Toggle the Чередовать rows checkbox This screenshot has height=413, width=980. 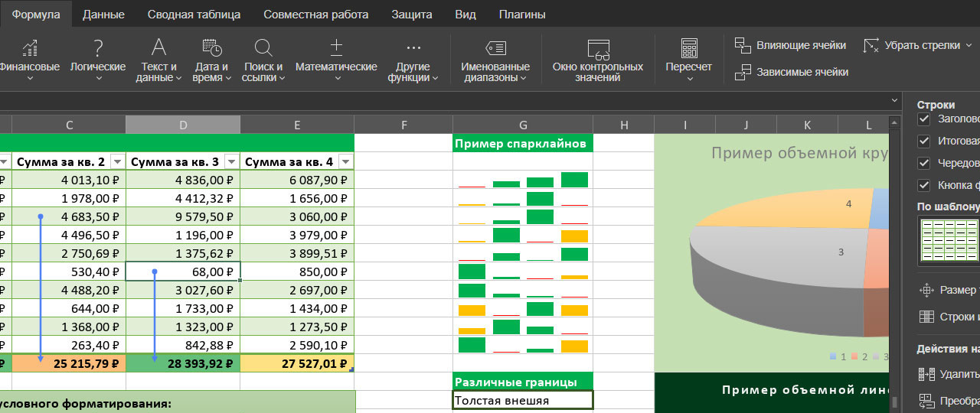coord(923,164)
